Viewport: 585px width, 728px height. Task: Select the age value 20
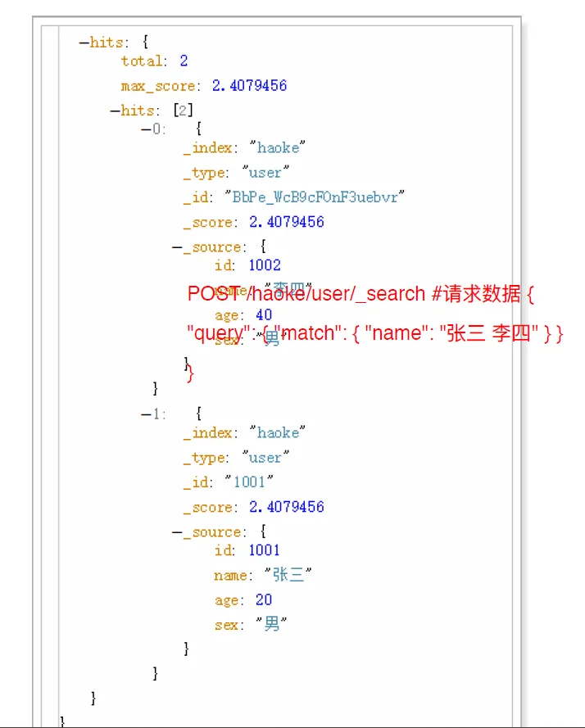point(264,600)
